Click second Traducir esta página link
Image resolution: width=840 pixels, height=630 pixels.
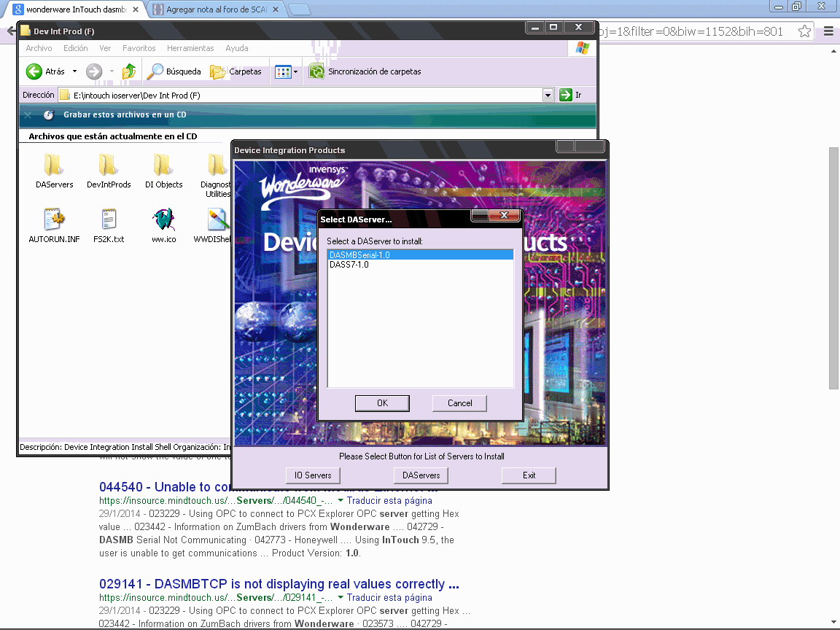389,597
